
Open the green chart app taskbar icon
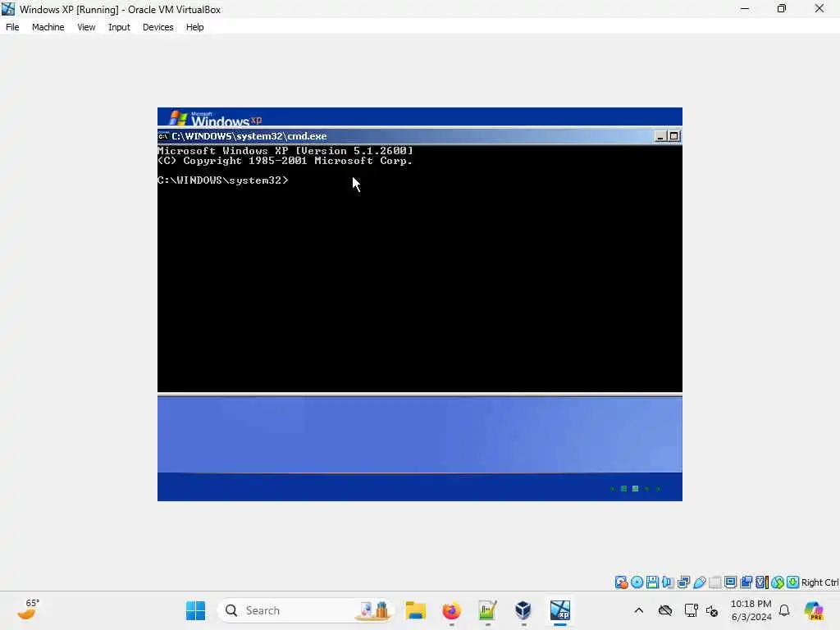487,610
